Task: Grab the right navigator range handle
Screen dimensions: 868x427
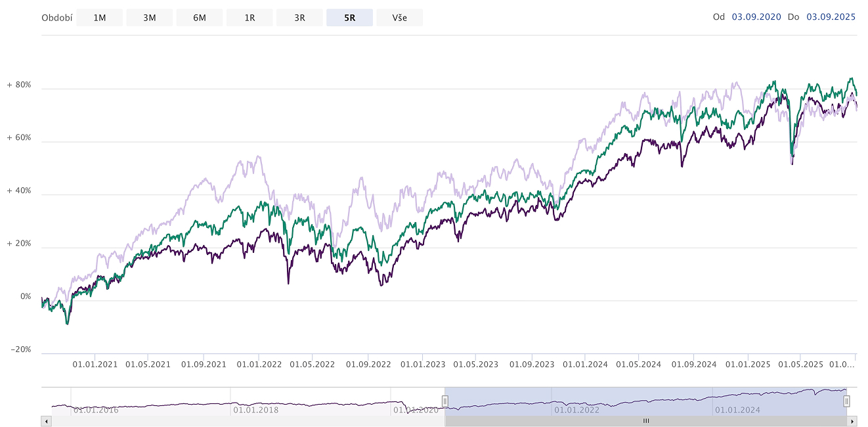Action: pos(846,401)
